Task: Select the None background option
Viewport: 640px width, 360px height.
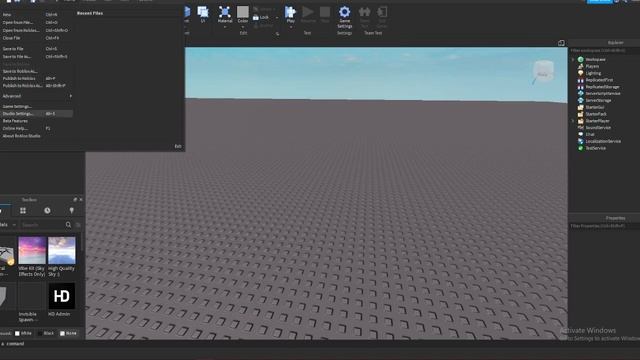Action: 68,333
